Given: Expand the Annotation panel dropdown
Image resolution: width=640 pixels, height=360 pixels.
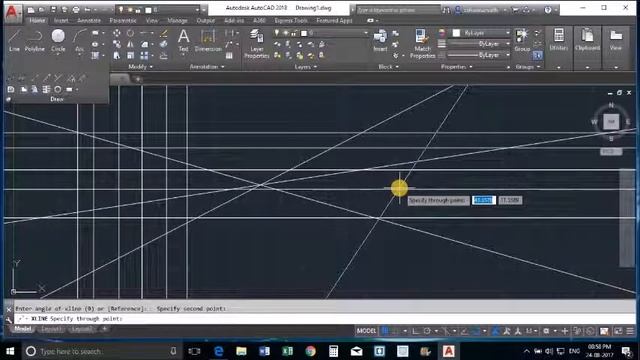Looking at the screenshot, I should click(207, 67).
